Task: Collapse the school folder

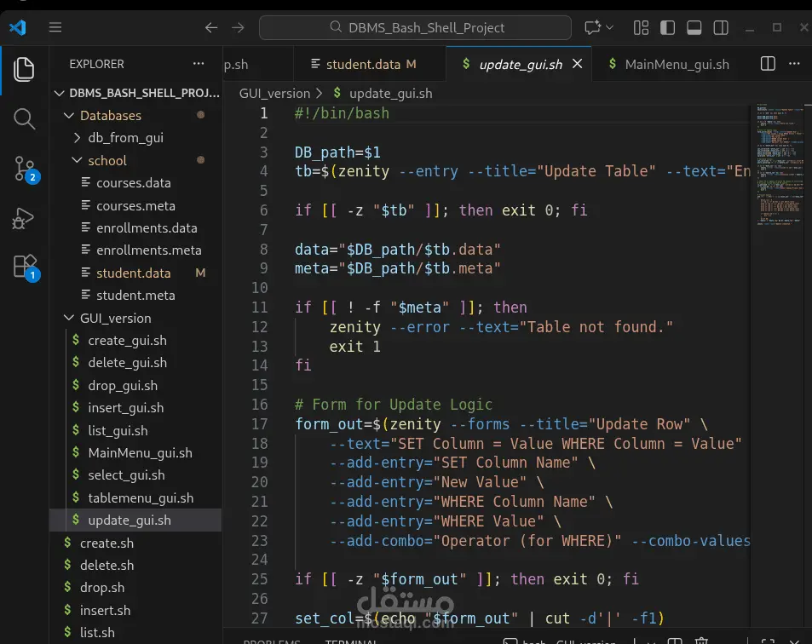Action: 107,160
